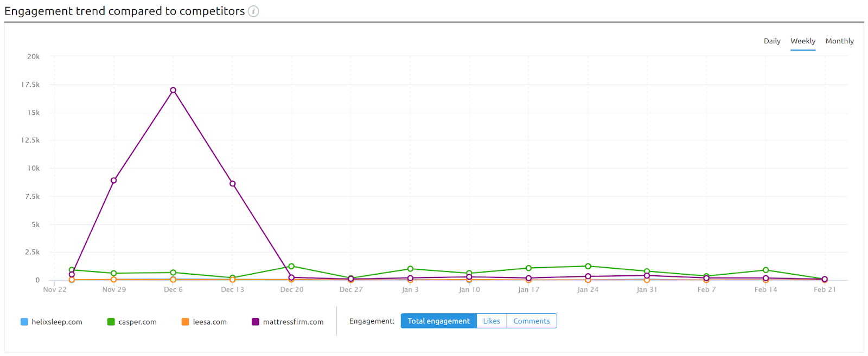This screenshot has width=868, height=356.
Task: Click the mattressfirm.com legend label
Action: pyautogui.click(x=293, y=321)
